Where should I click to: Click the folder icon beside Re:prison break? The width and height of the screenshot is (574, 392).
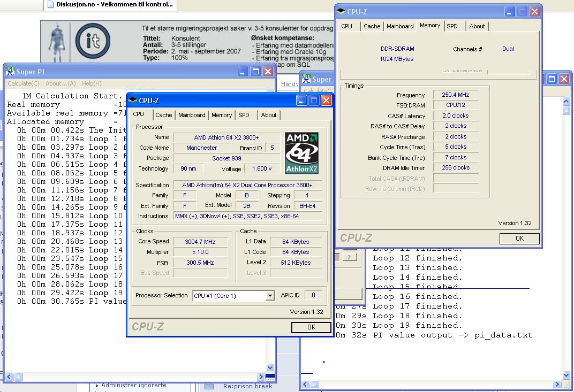pyautogui.click(x=209, y=386)
